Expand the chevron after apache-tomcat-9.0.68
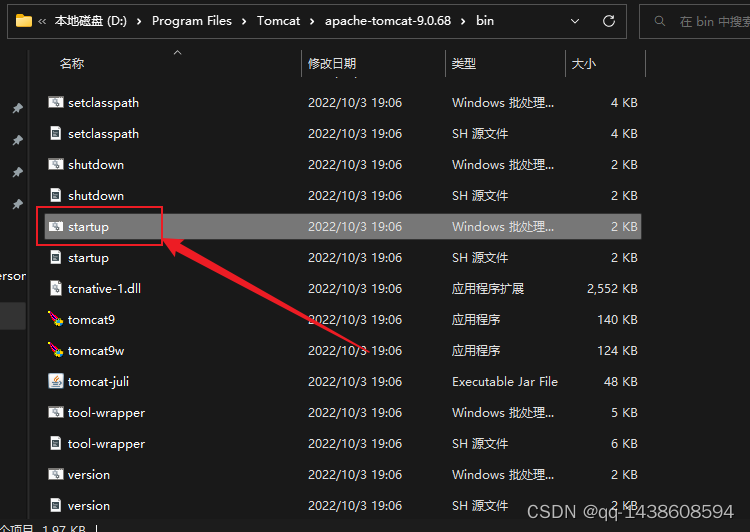 coord(463,22)
